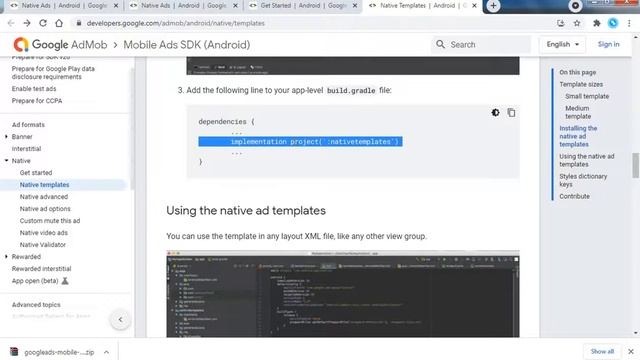
Task: Open Native advanced page
Action: coord(44,197)
